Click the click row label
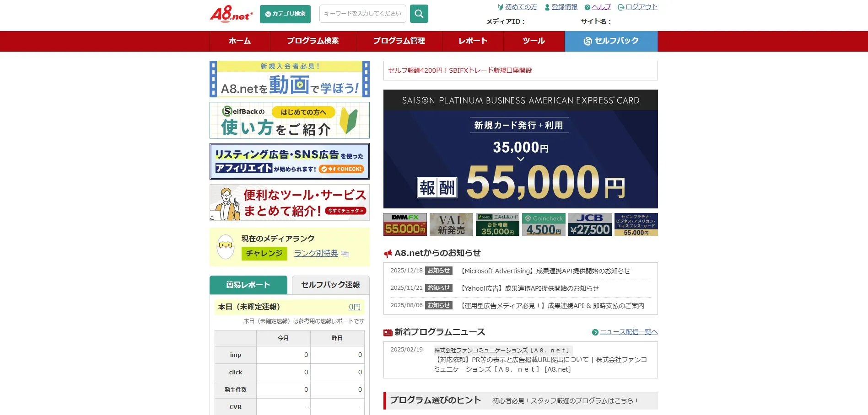 [x=236, y=372]
